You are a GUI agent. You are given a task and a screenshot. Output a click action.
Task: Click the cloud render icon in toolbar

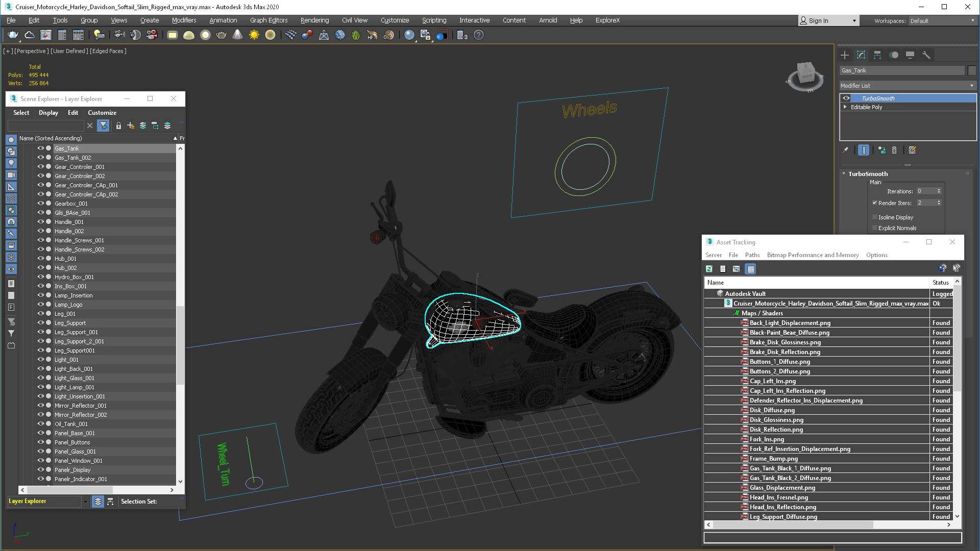point(30,35)
